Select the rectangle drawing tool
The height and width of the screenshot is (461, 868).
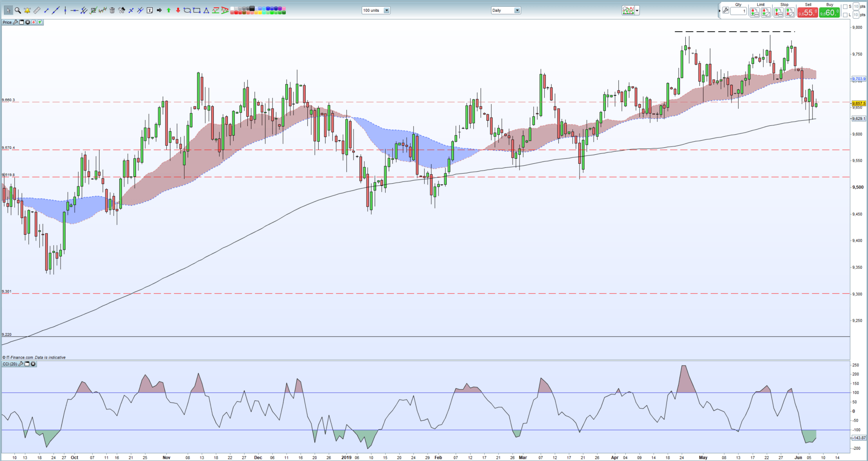pos(197,10)
